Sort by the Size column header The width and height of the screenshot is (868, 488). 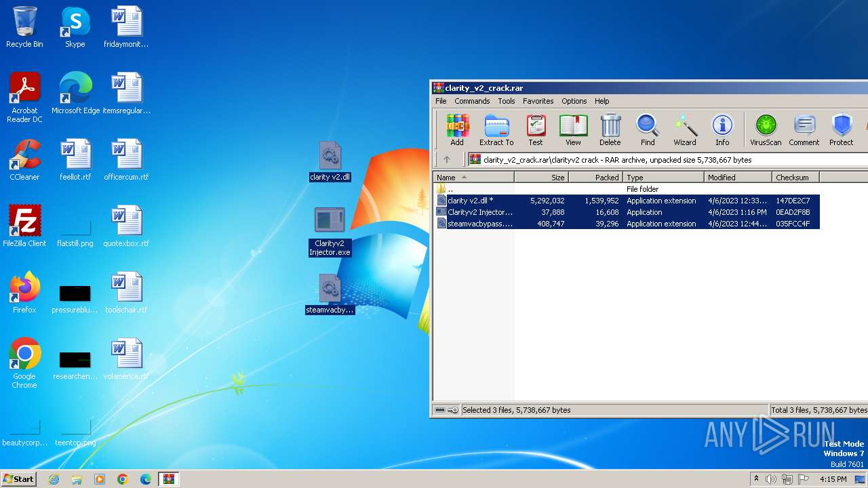(541, 178)
